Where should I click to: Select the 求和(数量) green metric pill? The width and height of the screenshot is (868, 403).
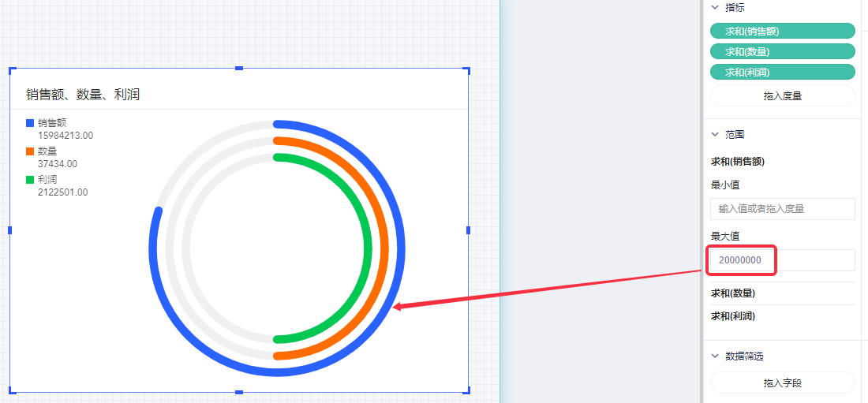click(782, 51)
